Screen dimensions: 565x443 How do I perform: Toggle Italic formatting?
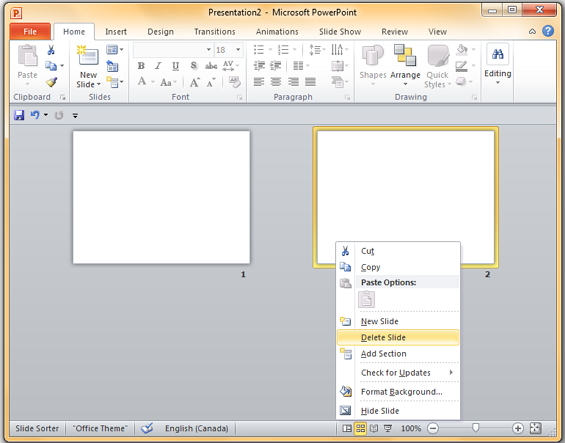pyautogui.click(x=158, y=66)
